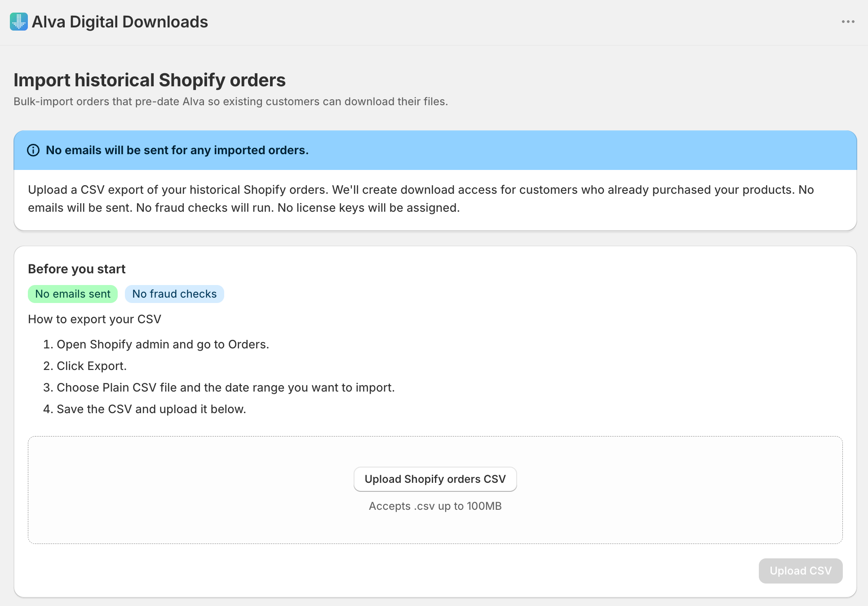The height and width of the screenshot is (606, 868).
Task: Click the No emails sent badge
Action: pyautogui.click(x=73, y=294)
